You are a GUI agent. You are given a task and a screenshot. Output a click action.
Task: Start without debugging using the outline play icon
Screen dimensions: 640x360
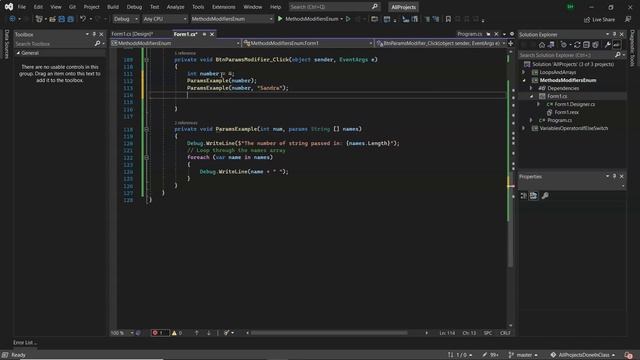(x=348, y=19)
